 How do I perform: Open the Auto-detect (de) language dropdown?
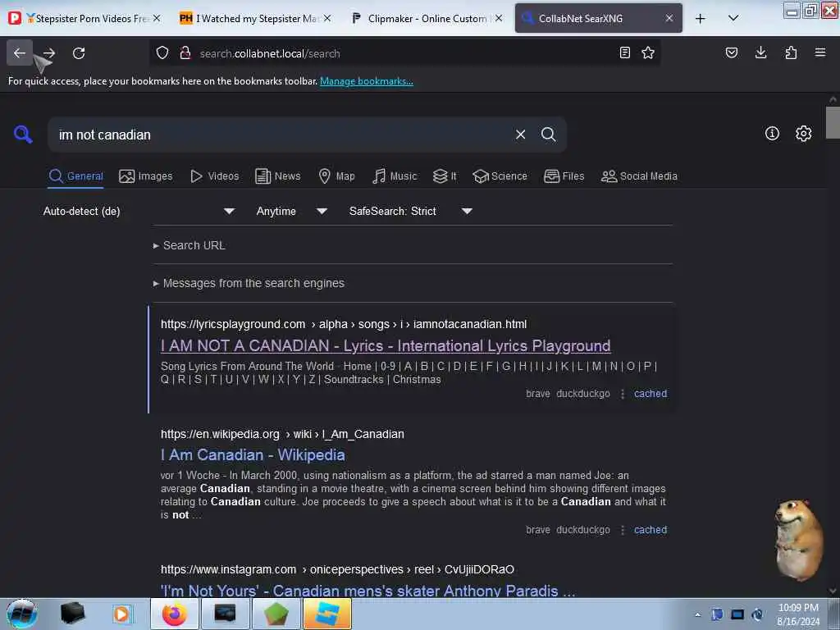click(139, 211)
